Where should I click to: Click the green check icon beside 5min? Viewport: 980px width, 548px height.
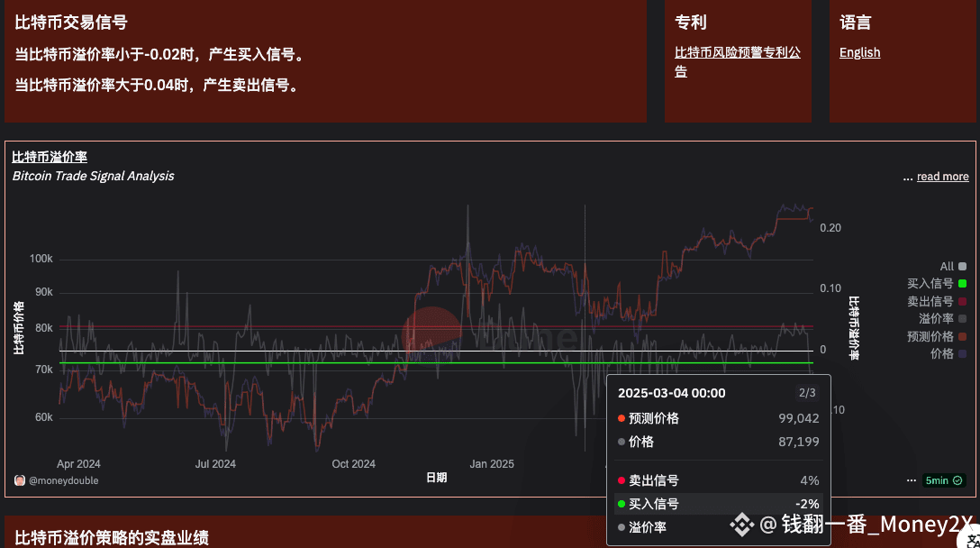(x=957, y=480)
